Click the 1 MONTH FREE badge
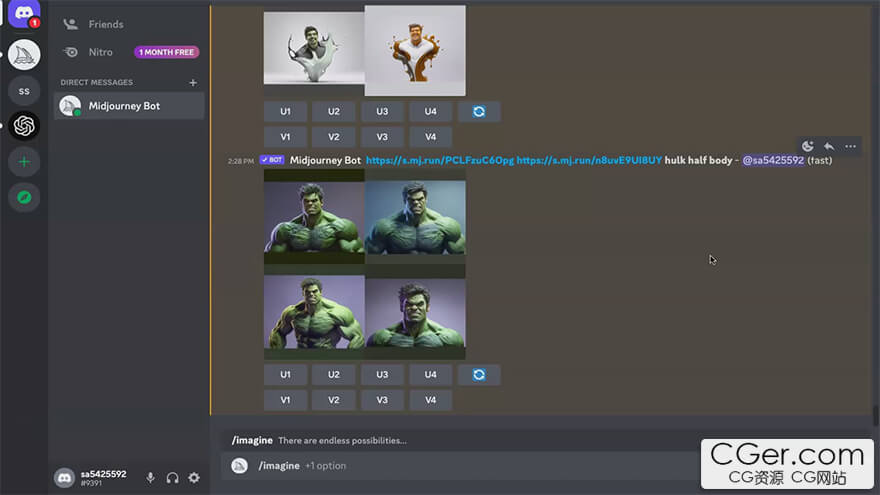Screen dimensions: 880x495 tap(166, 52)
